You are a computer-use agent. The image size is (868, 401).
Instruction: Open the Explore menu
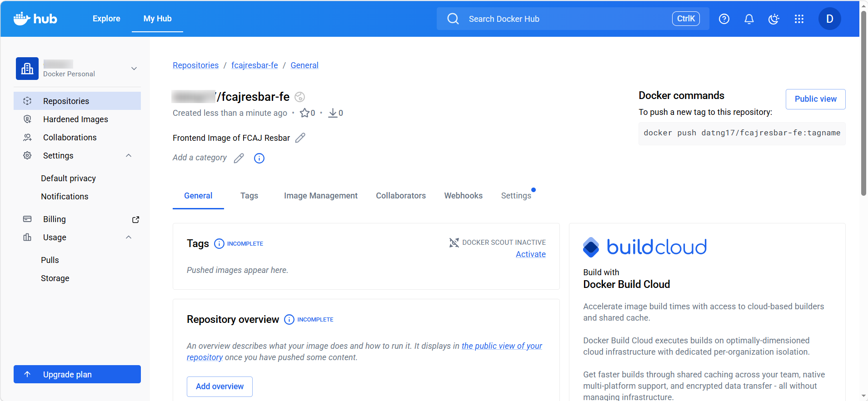(106, 19)
